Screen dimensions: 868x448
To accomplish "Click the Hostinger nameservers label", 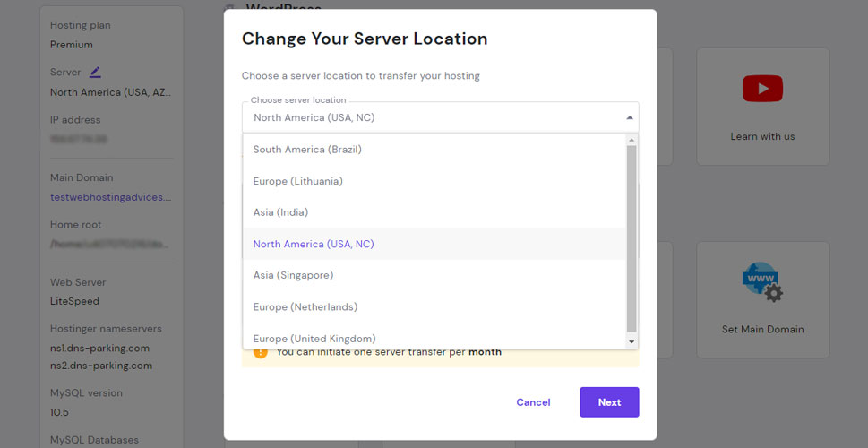I will (106, 329).
